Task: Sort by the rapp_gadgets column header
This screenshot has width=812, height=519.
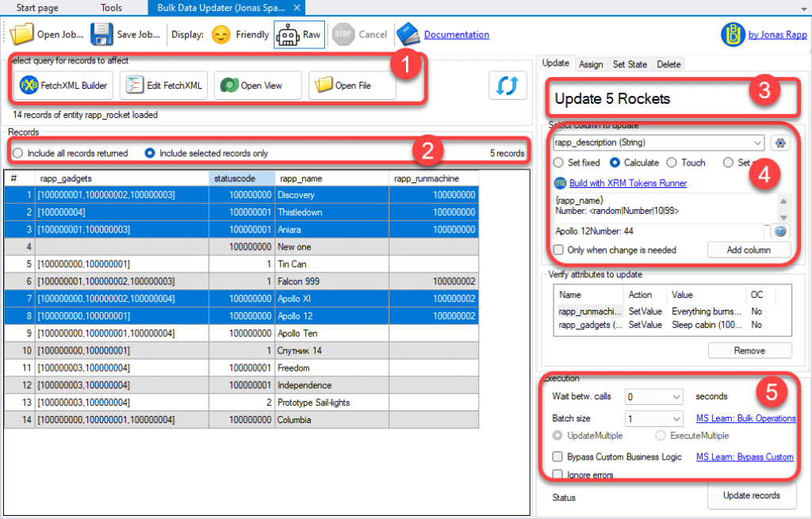Action: [121, 178]
